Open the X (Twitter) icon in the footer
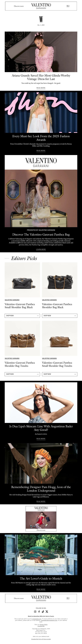 click(x=47, y=612)
